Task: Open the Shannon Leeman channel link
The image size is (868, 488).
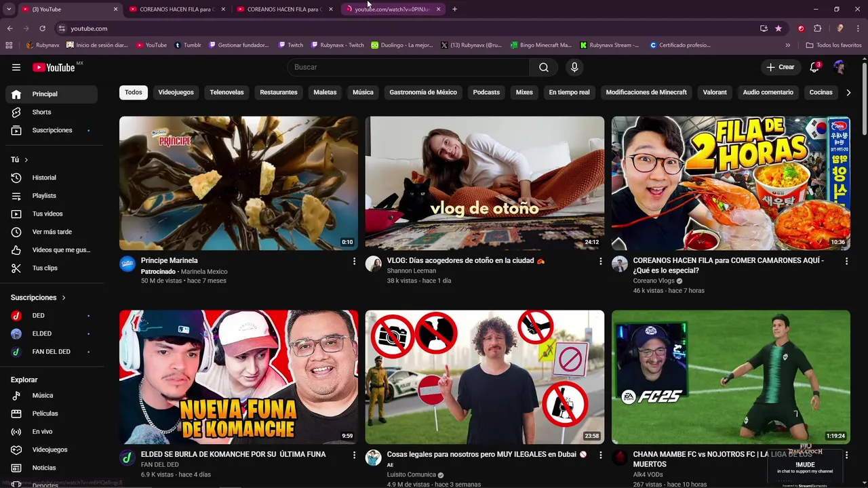Action: (x=412, y=271)
